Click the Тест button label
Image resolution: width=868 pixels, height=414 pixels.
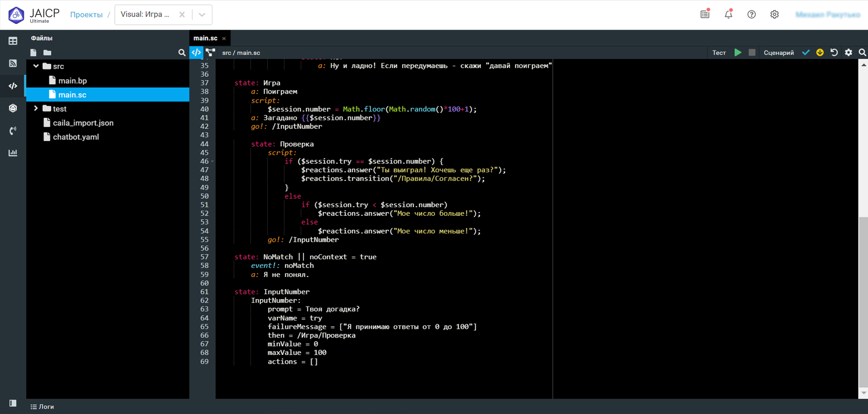coord(719,53)
